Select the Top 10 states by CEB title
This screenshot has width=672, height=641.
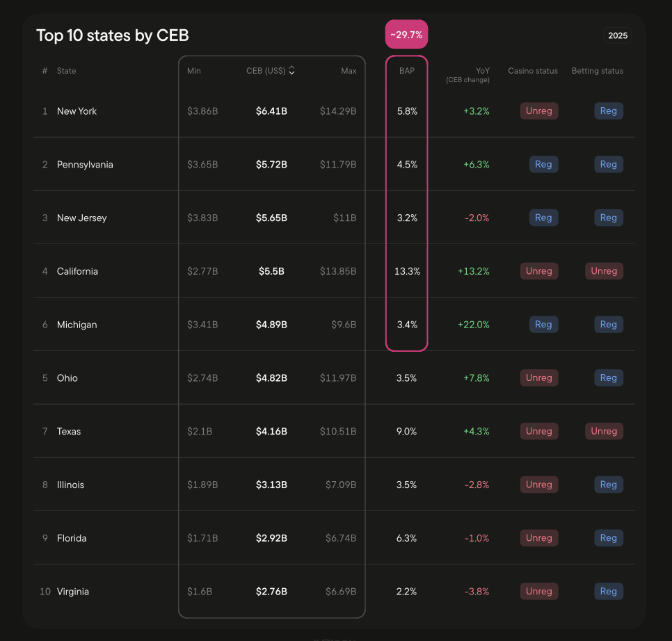coord(113,35)
